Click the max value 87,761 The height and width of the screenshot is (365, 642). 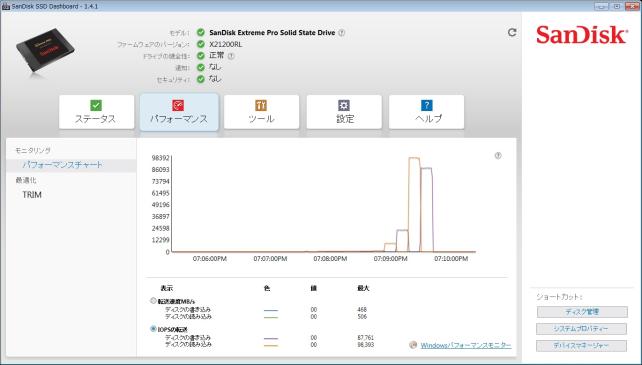pyautogui.click(x=365, y=338)
